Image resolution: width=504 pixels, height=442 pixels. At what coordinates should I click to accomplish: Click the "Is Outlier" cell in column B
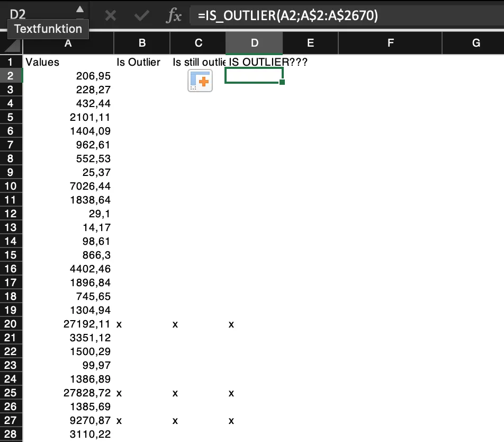pyautogui.click(x=138, y=62)
